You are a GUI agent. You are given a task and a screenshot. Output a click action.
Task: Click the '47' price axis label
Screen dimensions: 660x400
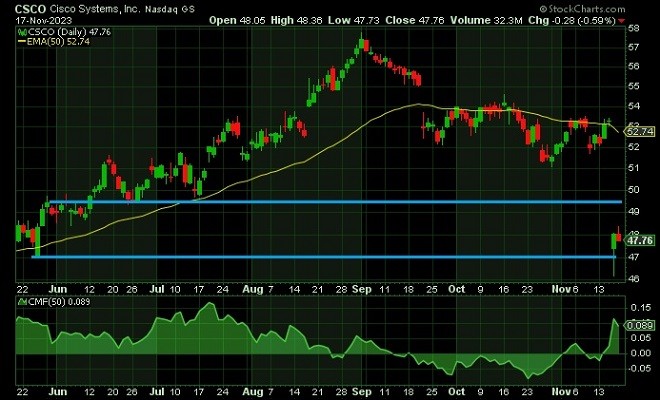(x=634, y=257)
